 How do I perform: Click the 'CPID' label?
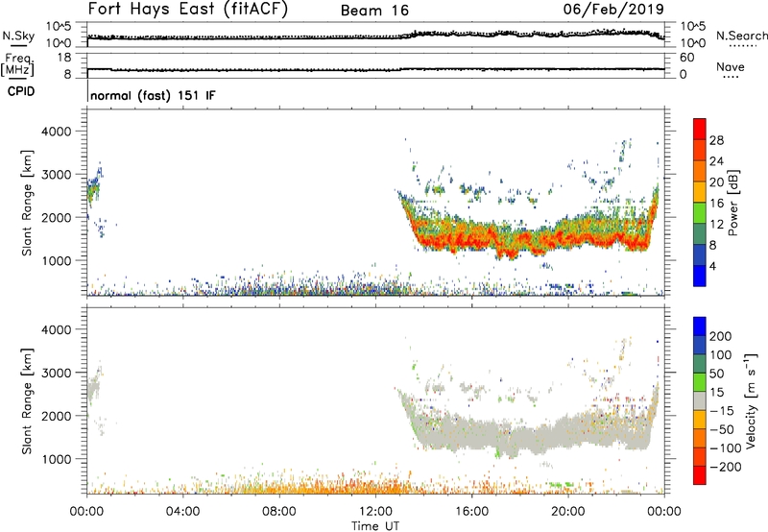point(21,91)
